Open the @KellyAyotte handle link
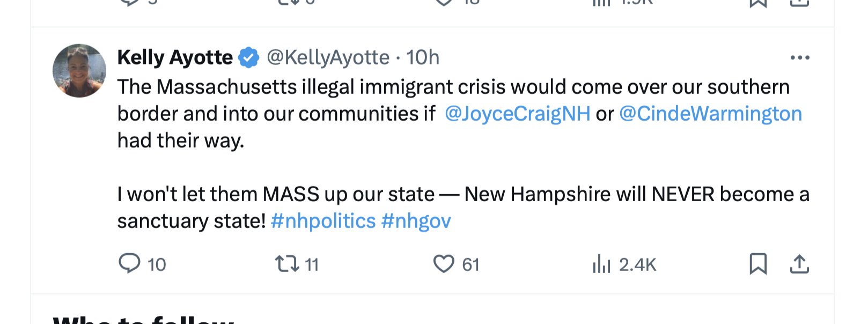Image resolution: width=868 pixels, height=324 pixels. (x=328, y=57)
